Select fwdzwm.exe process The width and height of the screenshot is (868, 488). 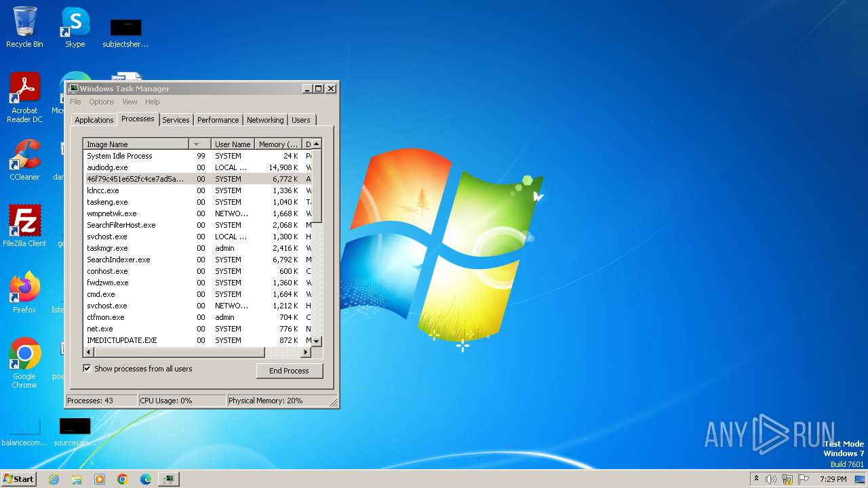197,283
